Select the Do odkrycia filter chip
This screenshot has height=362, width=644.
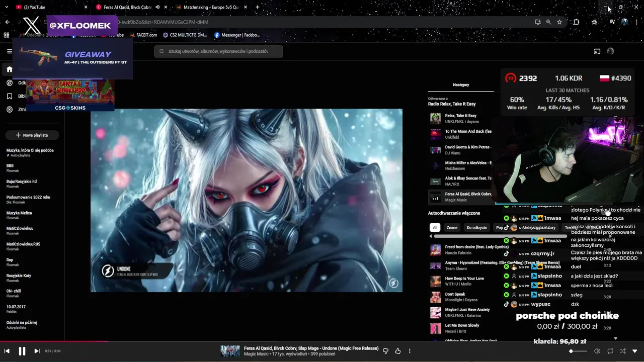pyautogui.click(x=476, y=228)
